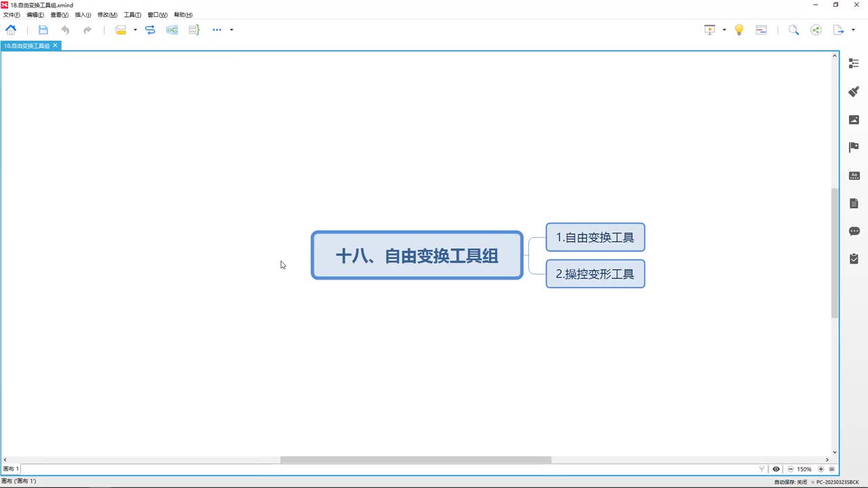Select the central topic 十八、自由变换工具组

(x=417, y=256)
